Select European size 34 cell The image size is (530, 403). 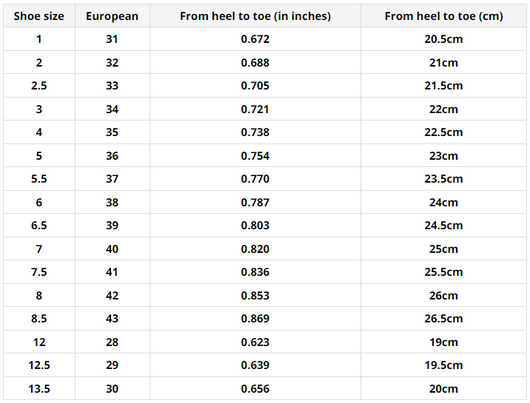pyautogui.click(x=112, y=109)
